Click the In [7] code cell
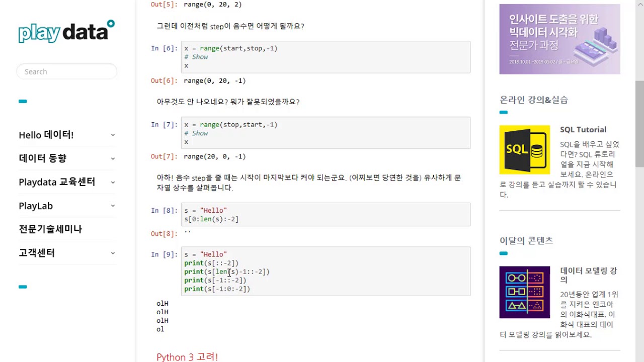 tap(326, 133)
